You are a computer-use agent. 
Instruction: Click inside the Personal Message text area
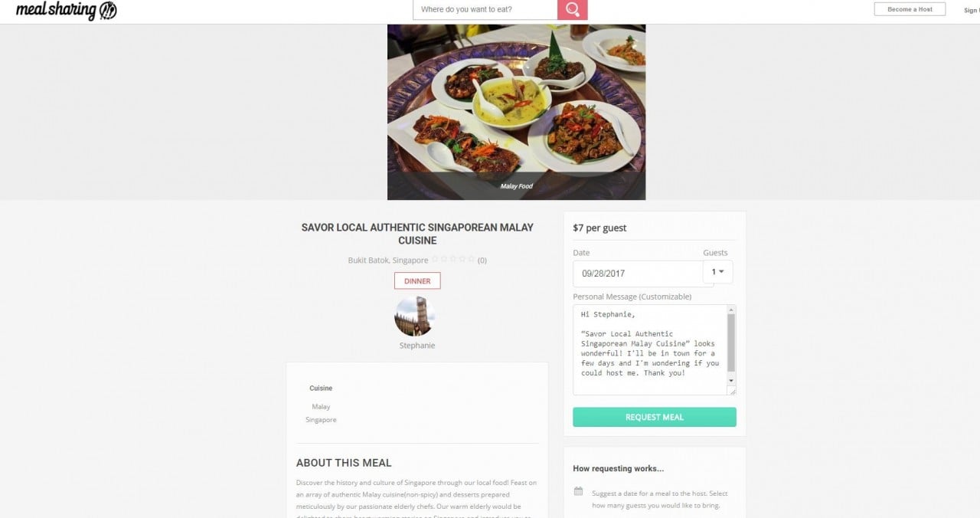[650, 350]
